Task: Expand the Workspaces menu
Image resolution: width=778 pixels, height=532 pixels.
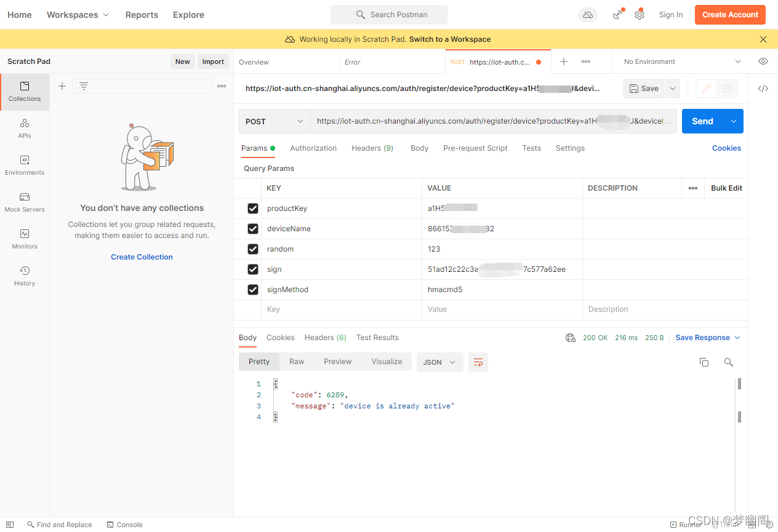Action: 78,15
